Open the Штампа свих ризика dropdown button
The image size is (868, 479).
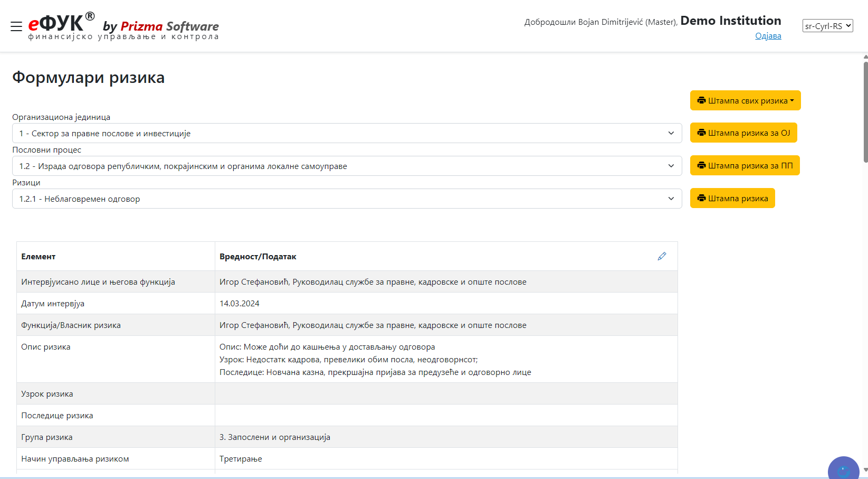745,100
